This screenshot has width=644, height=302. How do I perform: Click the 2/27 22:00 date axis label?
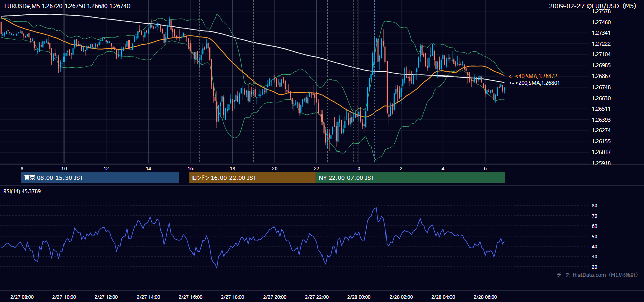[x=316, y=297]
